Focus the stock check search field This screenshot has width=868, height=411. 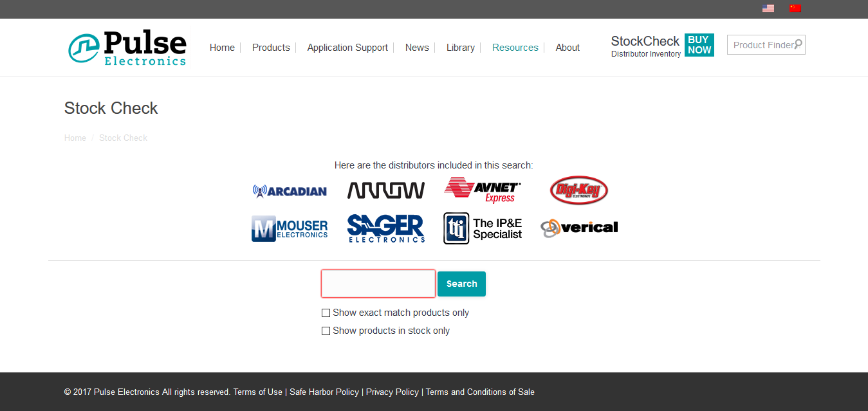pos(378,284)
